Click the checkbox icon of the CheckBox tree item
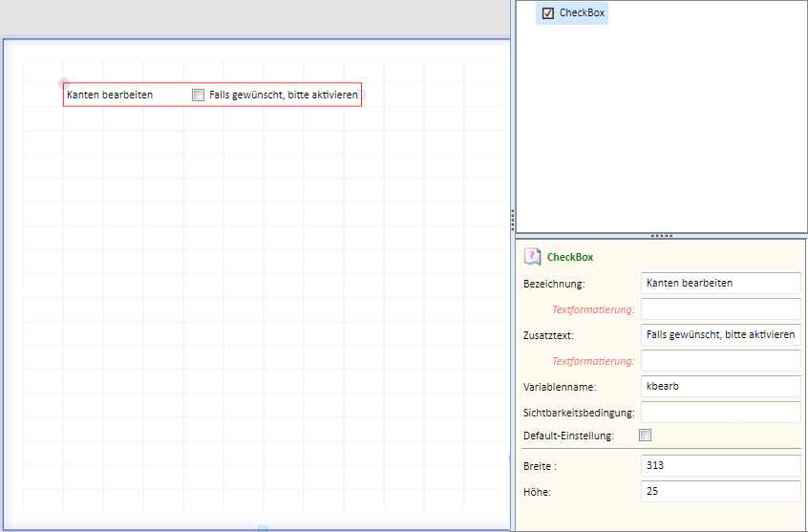This screenshot has height=532, width=808. point(548,12)
